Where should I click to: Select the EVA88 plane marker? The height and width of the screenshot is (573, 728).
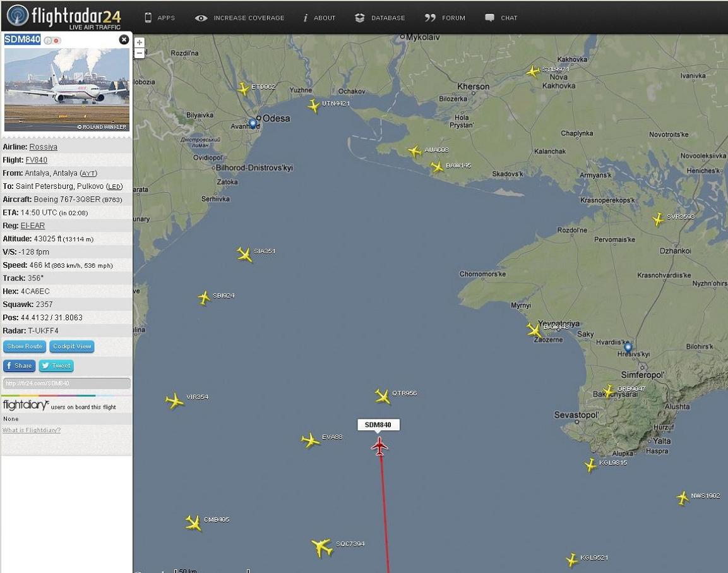coord(311,440)
